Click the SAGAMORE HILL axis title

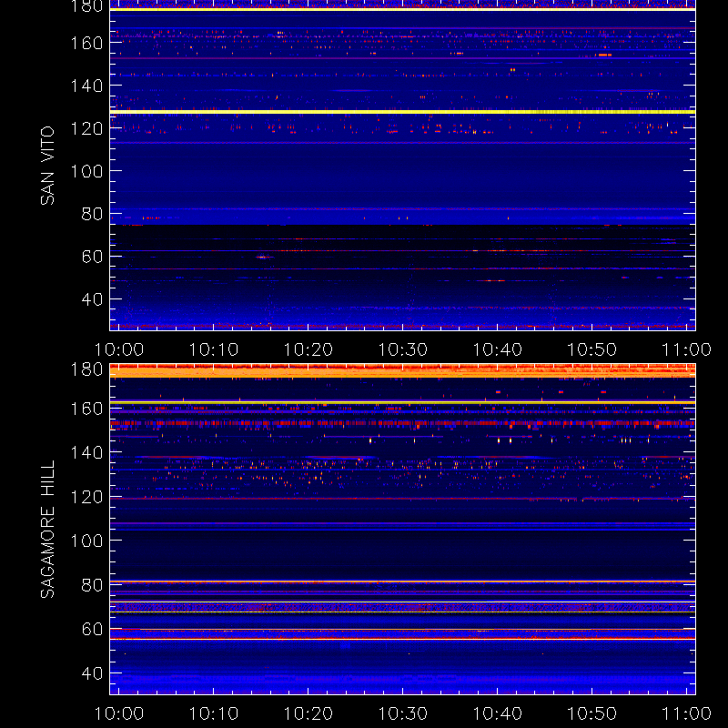click(x=47, y=530)
